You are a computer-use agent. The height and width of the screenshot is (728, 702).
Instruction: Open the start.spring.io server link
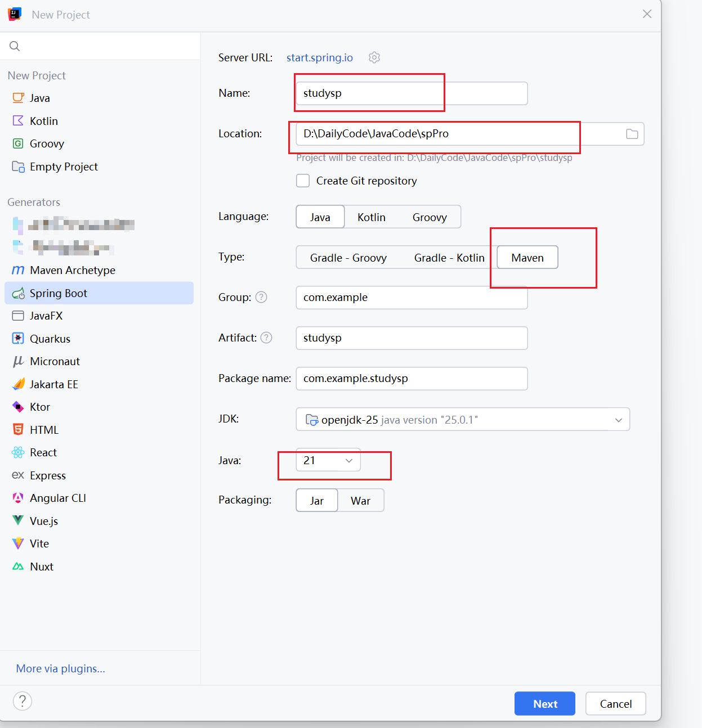tap(320, 57)
